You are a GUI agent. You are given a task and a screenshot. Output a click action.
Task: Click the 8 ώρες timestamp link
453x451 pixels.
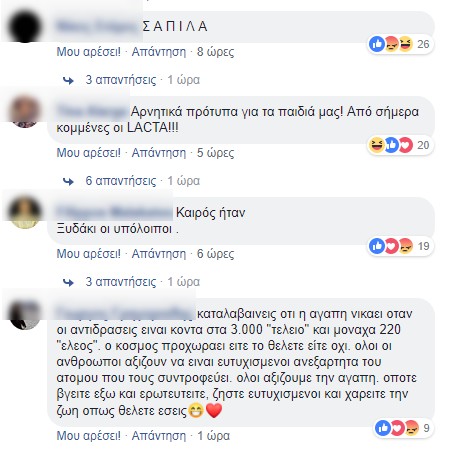[215, 52]
